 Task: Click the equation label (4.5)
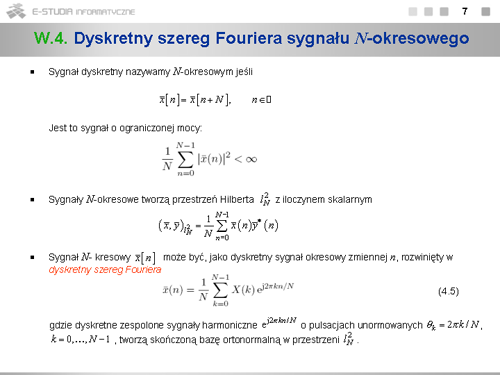[x=448, y=291]
